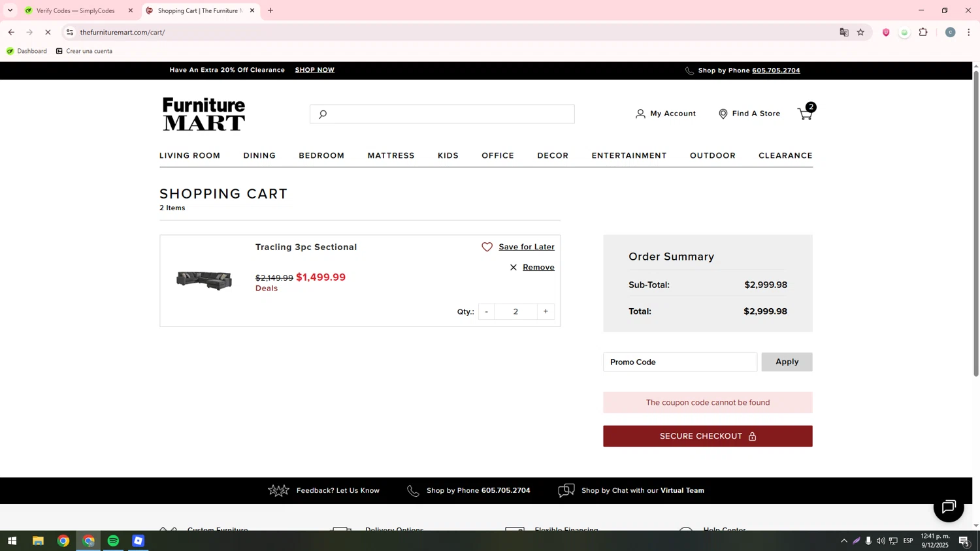This screenshot has height=551, width=980.
Task: Open the Living Room menu
Action: pyautogui.click(x=190, y=155)
